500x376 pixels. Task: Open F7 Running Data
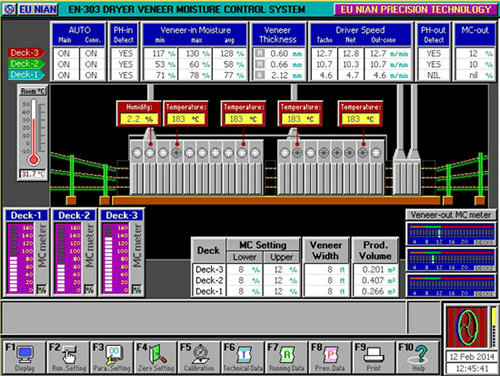coord(286,357)
